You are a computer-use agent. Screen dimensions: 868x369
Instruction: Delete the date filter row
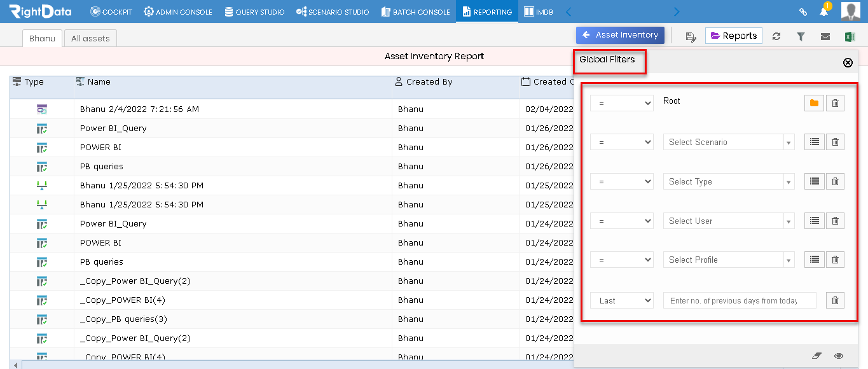click(x=836, y=300)
